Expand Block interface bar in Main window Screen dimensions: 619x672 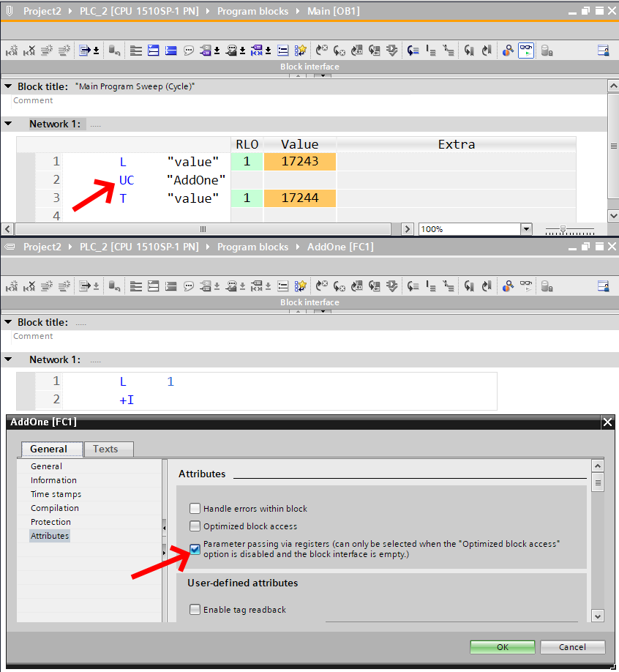pos(323,75)
